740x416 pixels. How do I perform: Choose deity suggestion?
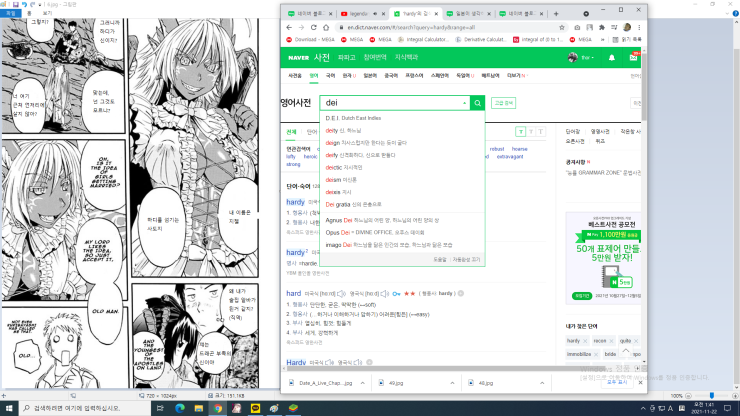pos(403,130)
